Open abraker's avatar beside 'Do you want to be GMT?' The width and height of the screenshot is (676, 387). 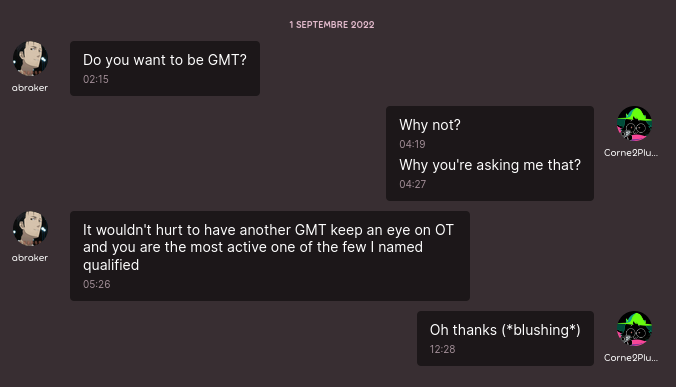point(30,59)
